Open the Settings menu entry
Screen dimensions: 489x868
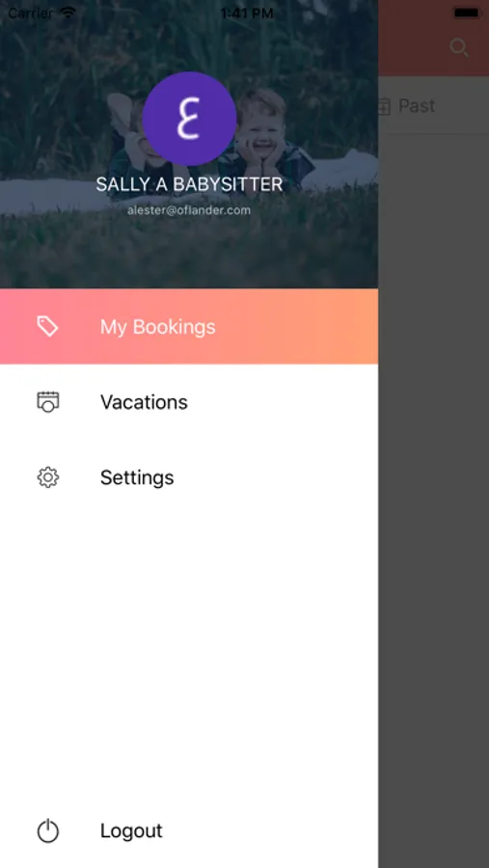(189, 477)
